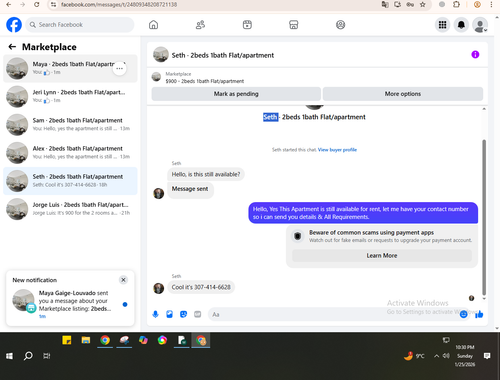This screenshot has width=500, height=380.
Task: Start a voice clip with microphone
Action: coord(155,314)
